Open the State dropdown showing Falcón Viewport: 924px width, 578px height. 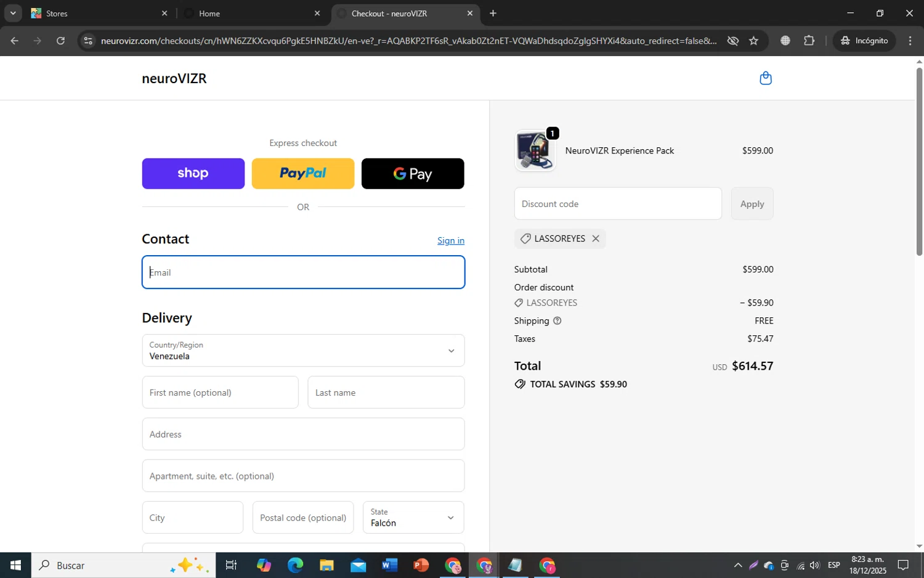pos(413,518)
